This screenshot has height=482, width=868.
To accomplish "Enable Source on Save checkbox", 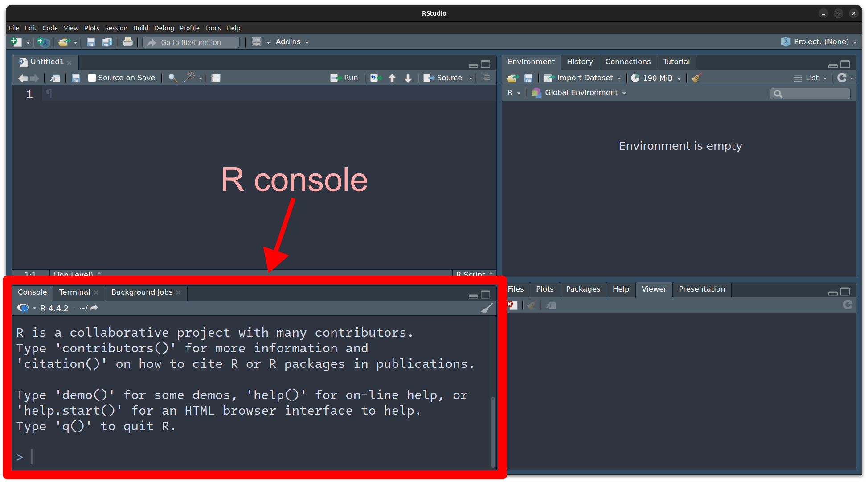I will coord(92,78).
